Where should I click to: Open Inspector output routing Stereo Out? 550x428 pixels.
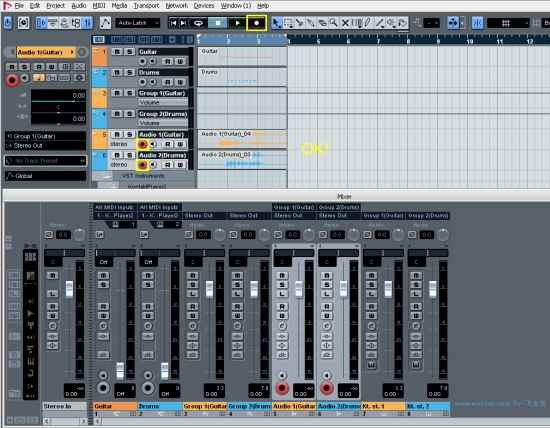(x=45, y=146)
